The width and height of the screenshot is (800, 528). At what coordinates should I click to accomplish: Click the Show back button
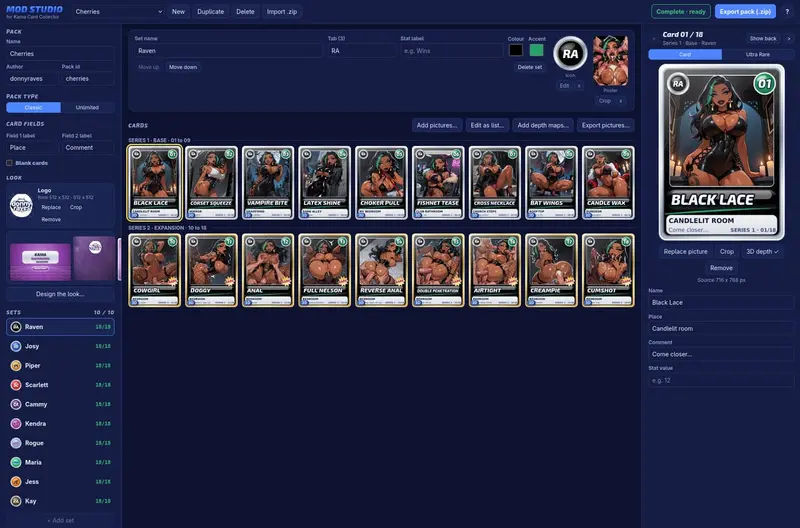point(763,39)
